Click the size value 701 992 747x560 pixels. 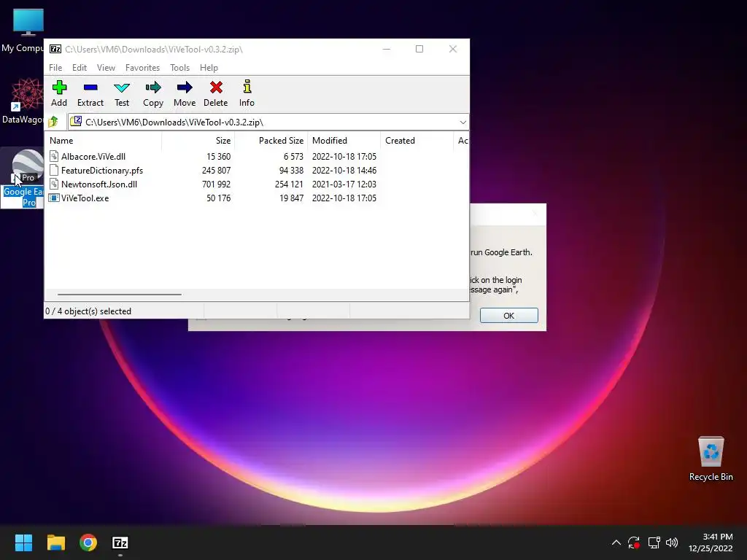pos(216,184)
